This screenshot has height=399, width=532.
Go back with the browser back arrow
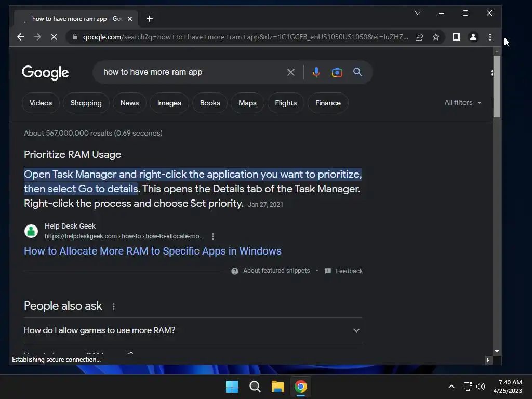tap(21, 37)
